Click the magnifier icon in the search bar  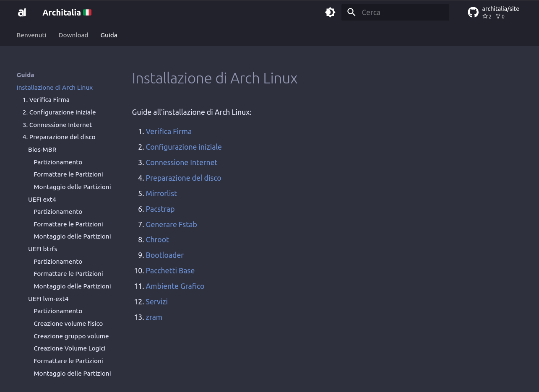tap(352, 12)
